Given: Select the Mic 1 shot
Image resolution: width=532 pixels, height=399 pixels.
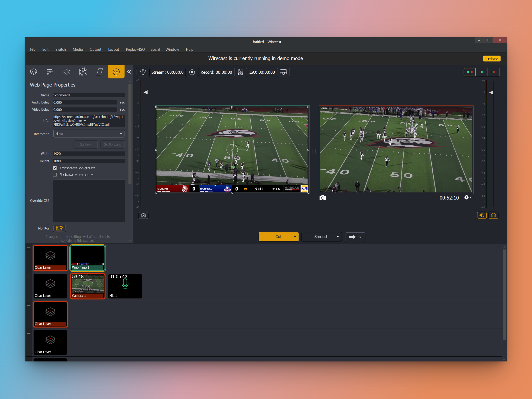Looking at the screenshot, I should (125, 286).
